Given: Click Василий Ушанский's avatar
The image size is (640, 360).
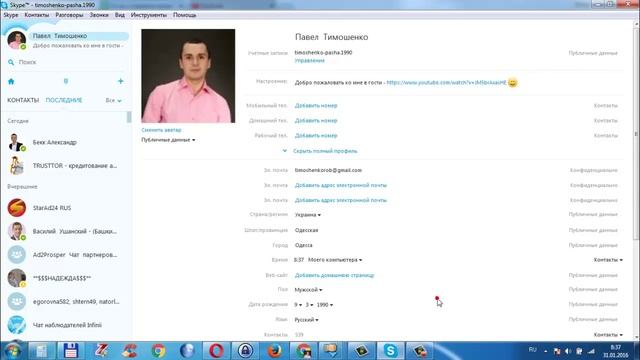Looking at the screenshot, I should coord(17,231).
